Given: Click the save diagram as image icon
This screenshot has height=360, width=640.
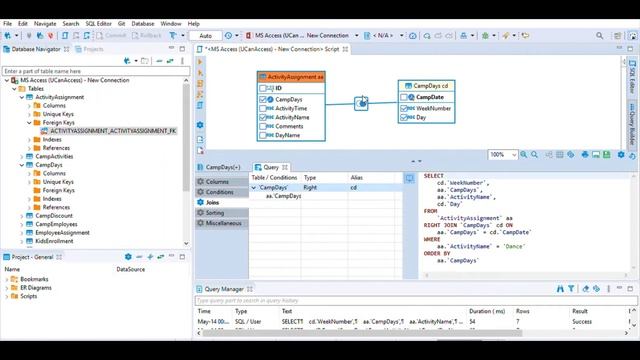Looking at the screenshot, I should click(596, 155).
